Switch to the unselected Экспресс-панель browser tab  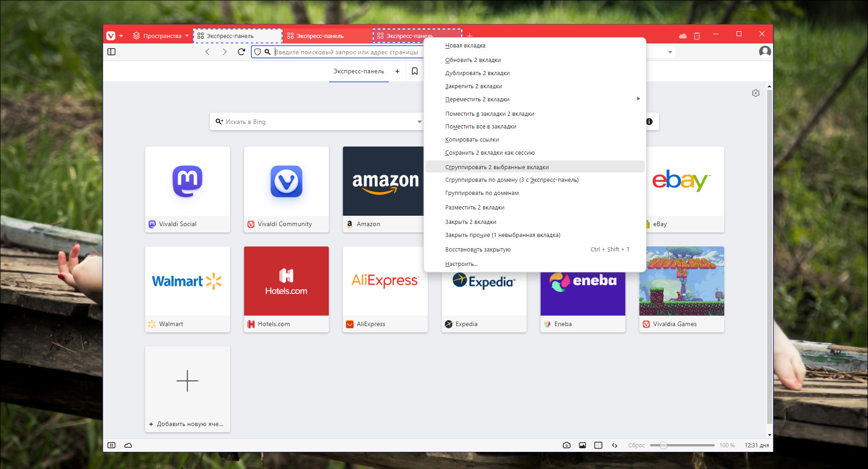click(327, 36)
